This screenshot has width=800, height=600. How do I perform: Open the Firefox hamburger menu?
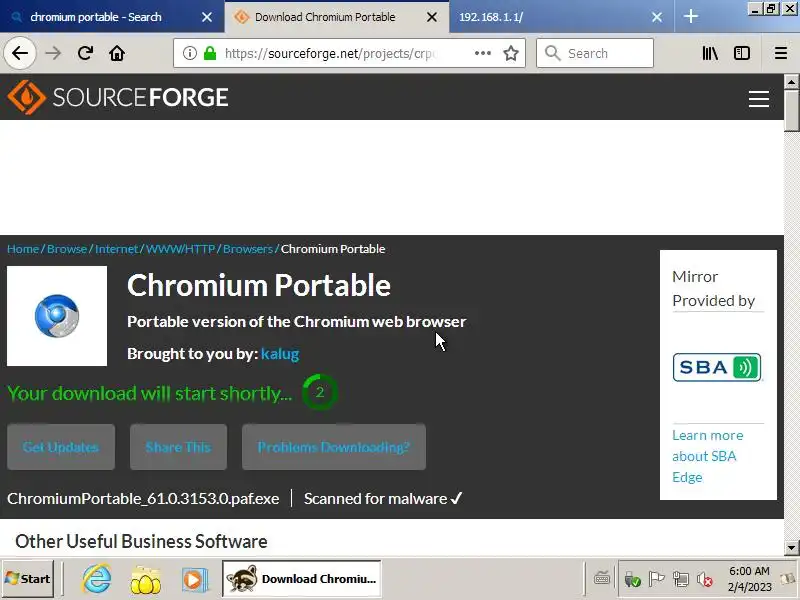(781, 53)
